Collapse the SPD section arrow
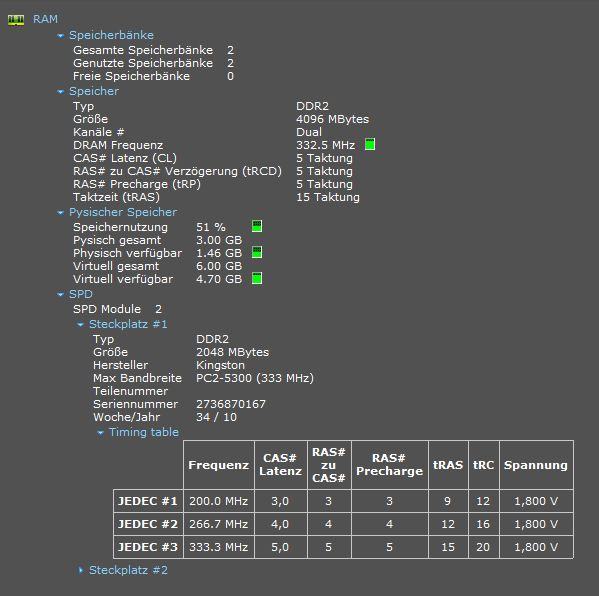 coord(60,295)
